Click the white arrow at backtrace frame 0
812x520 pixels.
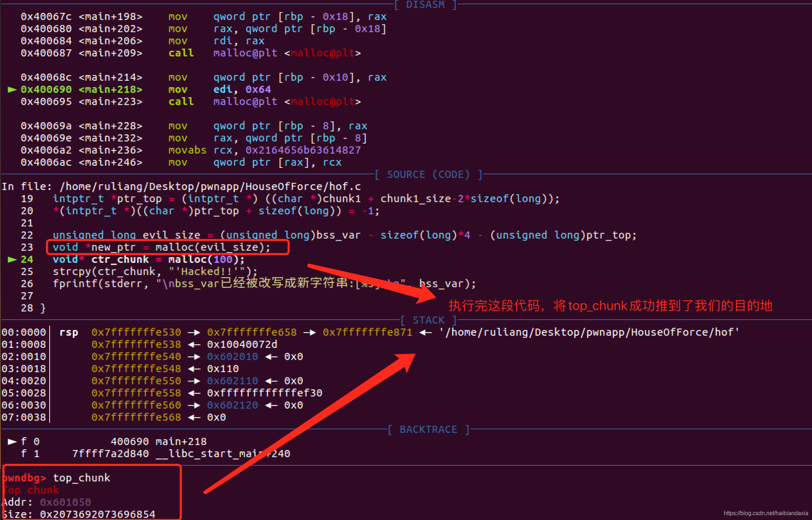point(12,441)
